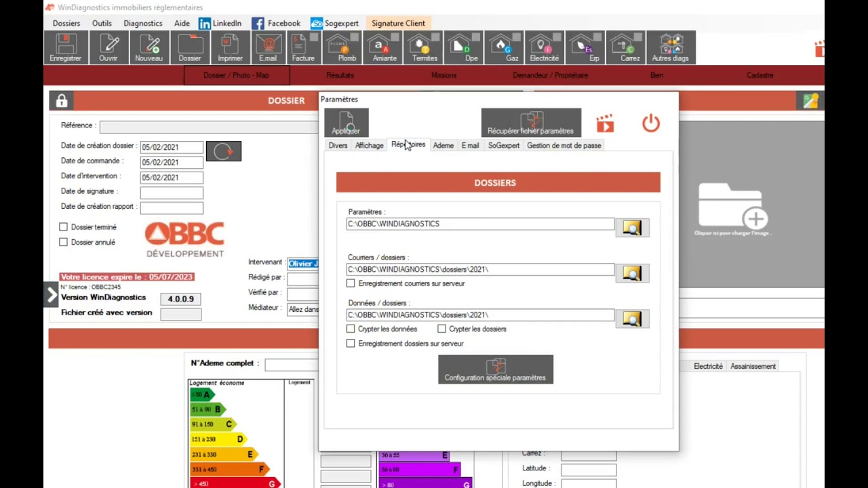Open the Ademe tab
Image resolution: width=868 pixels, height=488 pixels.
tap(443, 145)
